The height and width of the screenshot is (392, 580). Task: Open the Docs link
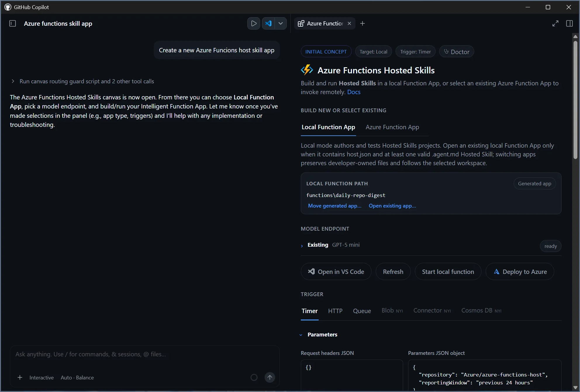(x=354, y=92)
